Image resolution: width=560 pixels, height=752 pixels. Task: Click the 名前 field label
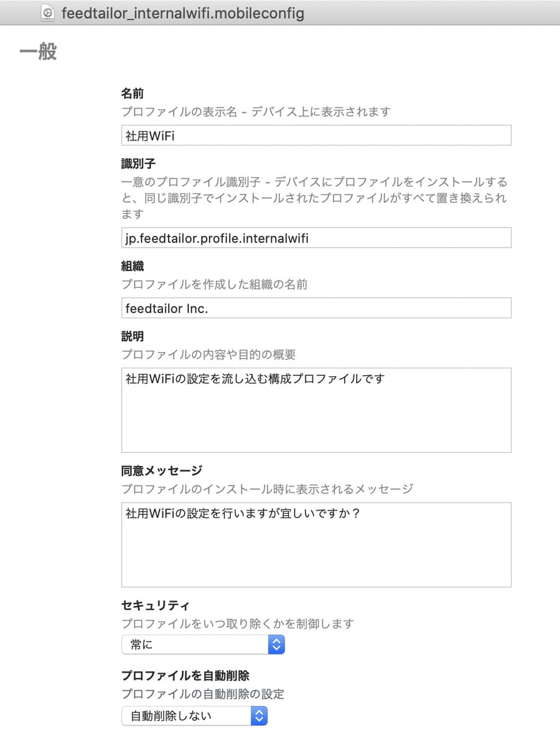[133, 94]
